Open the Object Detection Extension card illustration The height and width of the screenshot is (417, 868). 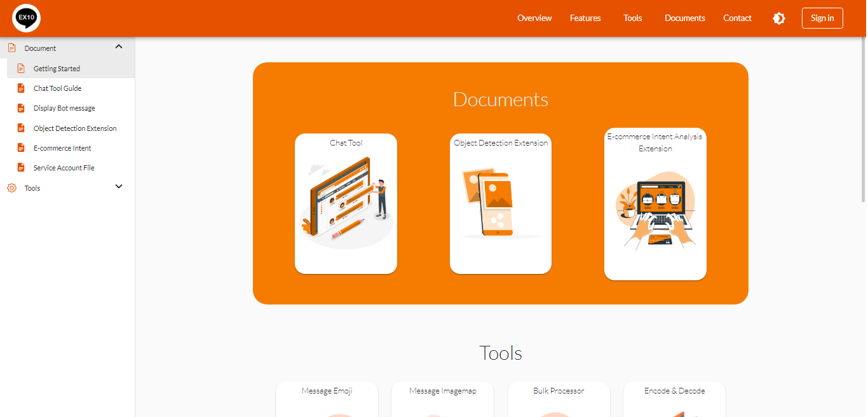pos(500,203)
